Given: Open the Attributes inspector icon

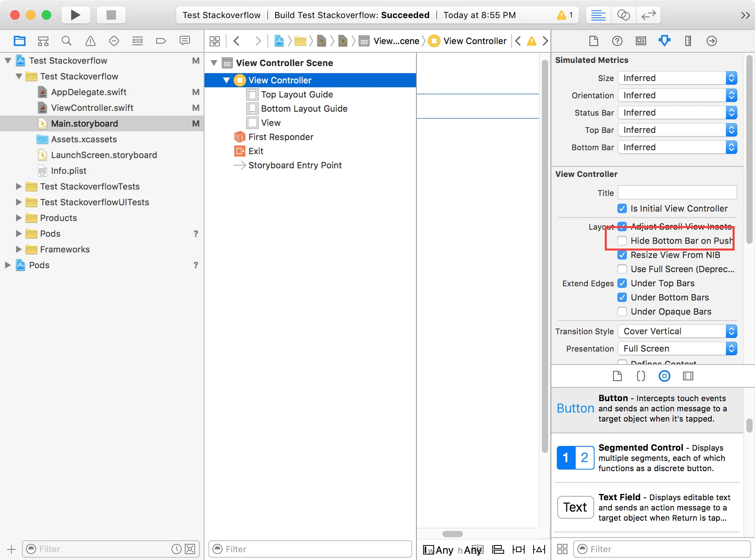Looking at the screenshot, I should [x=665, y=41].
